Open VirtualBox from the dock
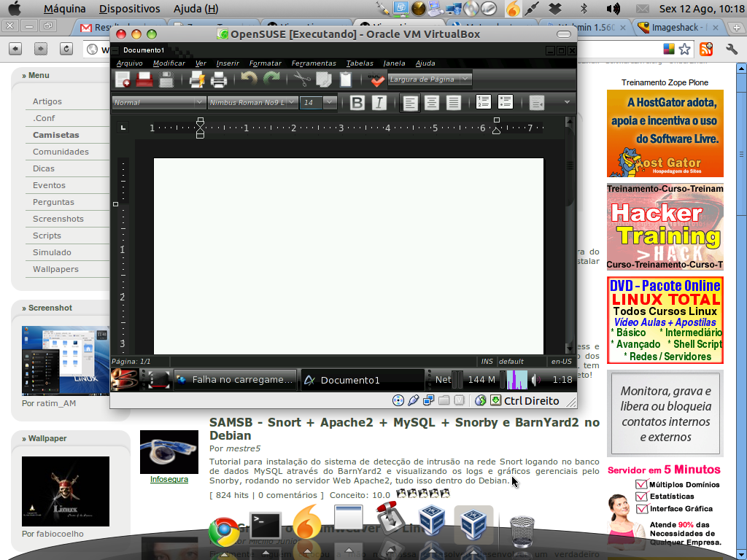The height and width of the screenshot is (560, 747). 432,522
